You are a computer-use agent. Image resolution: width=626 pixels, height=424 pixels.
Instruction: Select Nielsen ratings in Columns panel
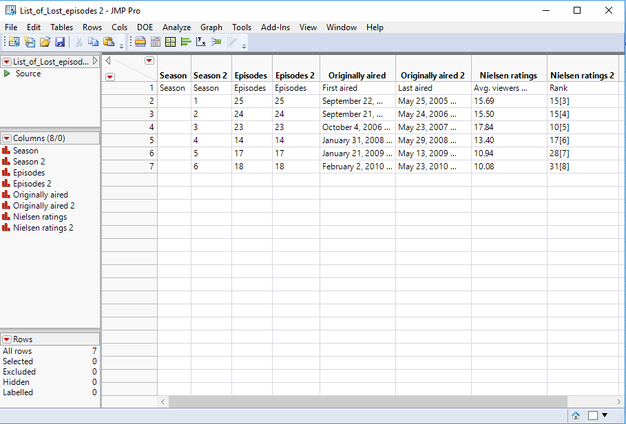40,217
